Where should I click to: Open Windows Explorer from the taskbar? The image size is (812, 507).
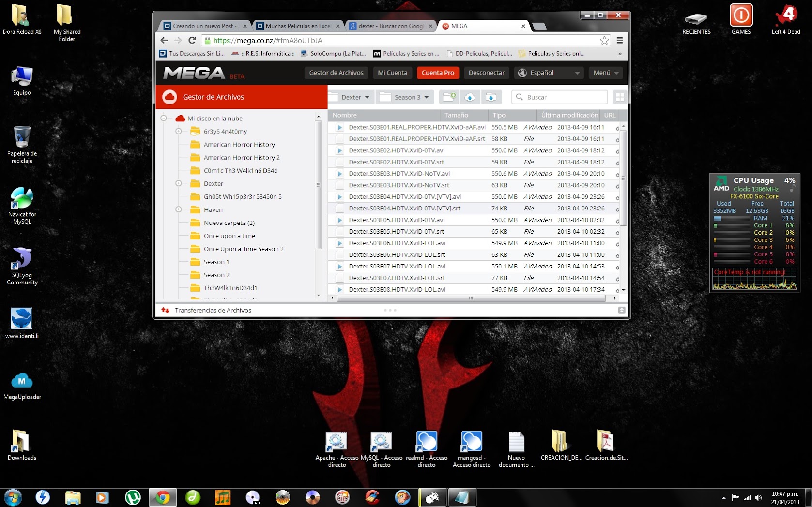tap(73, 497)
